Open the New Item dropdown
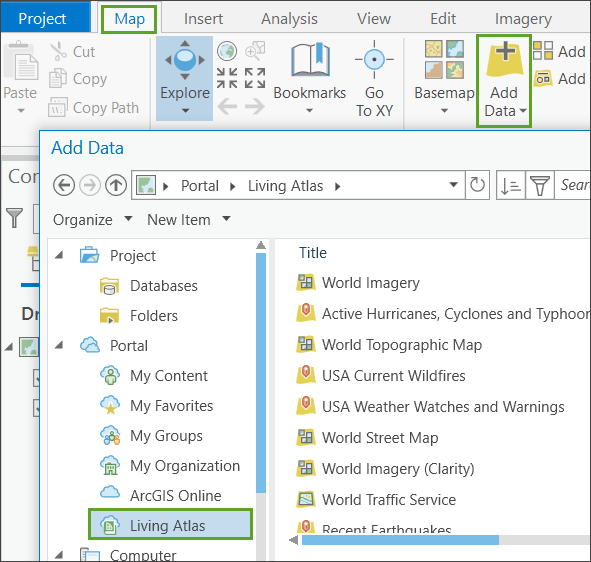 188,220
